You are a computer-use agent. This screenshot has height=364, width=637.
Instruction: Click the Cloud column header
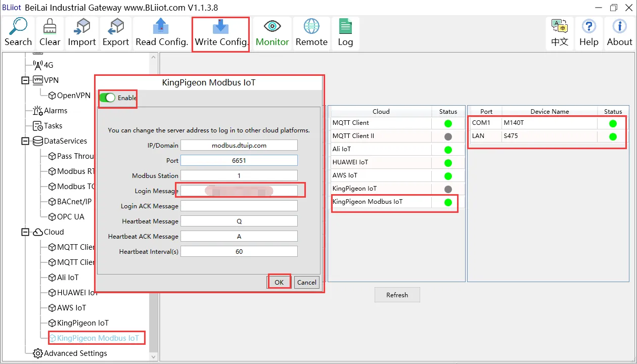click(381, 112)
